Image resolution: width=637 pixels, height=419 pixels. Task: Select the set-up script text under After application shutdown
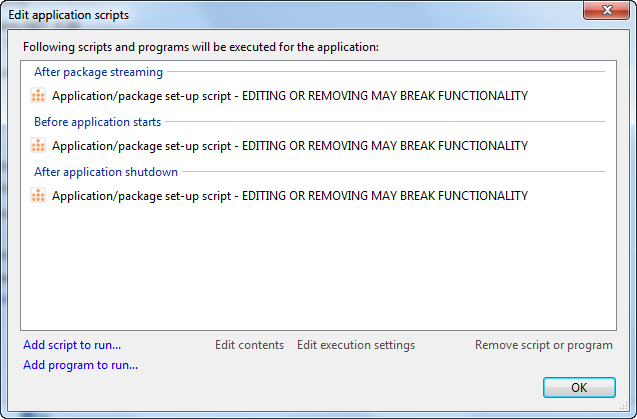point(289,196)
